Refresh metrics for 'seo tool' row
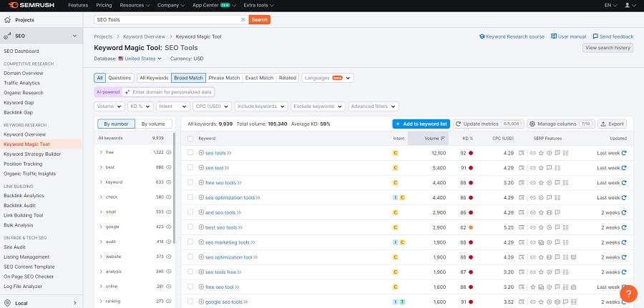Viewport: 644px width, 308px height. [624, 168]
